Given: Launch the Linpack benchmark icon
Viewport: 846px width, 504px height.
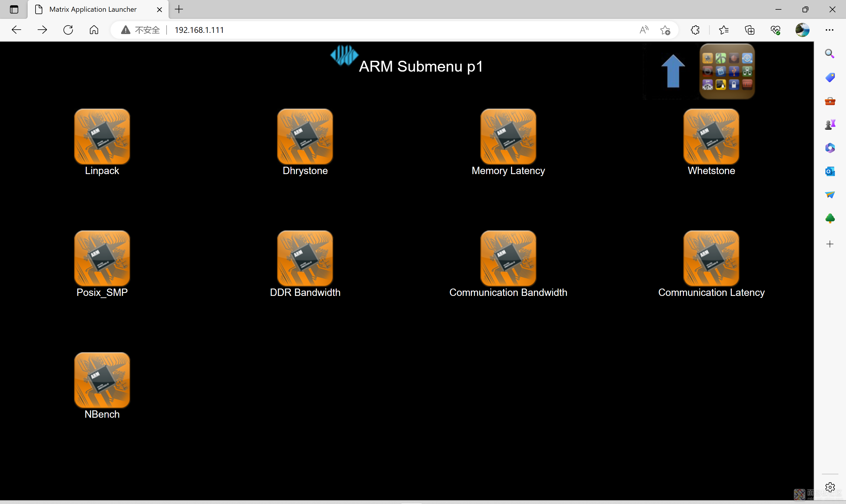Looking at the screenshot, I should pos(102,136).
